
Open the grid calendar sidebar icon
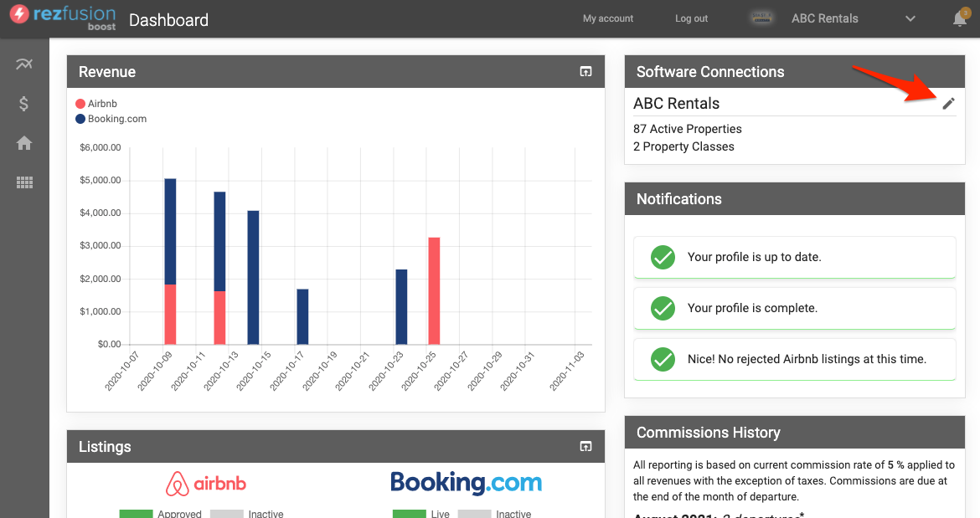[23, 182]
